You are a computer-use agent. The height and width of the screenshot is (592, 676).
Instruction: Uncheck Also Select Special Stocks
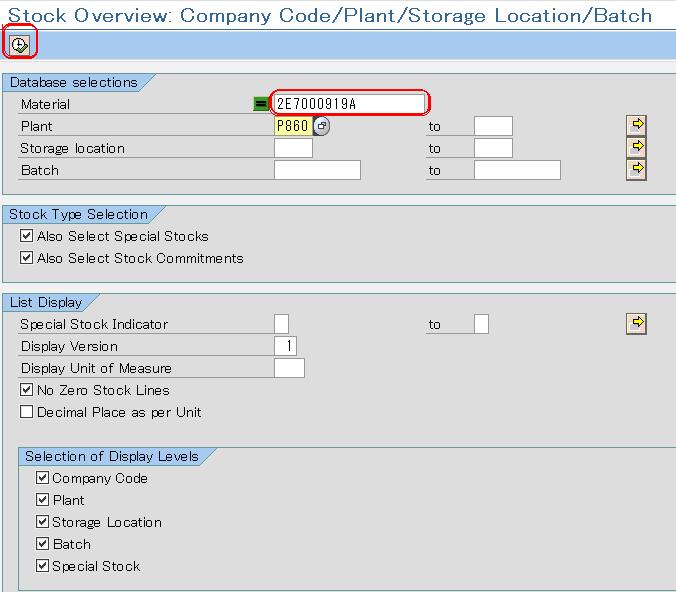point(26,236)
